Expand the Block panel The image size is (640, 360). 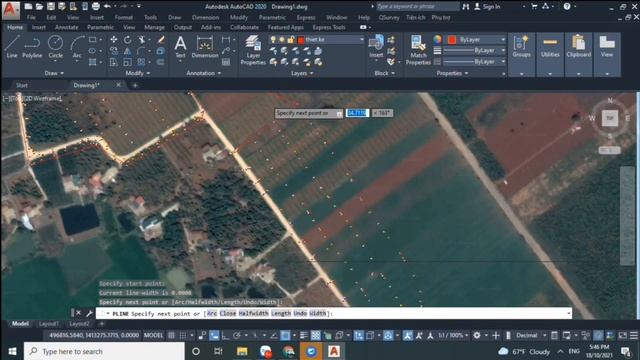pos(384,73)
